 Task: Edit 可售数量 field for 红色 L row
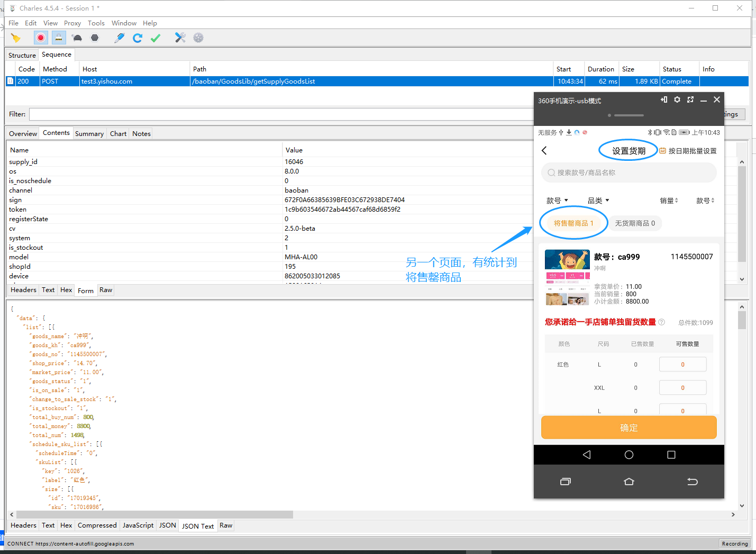click(x=682, y=365)
